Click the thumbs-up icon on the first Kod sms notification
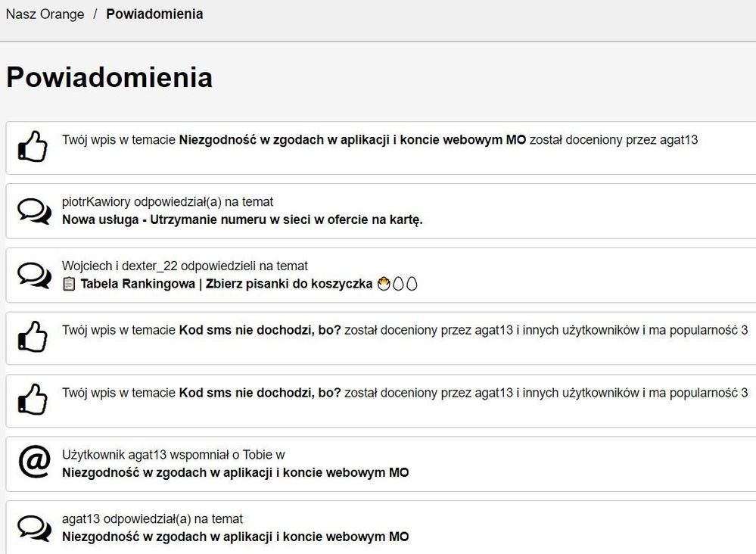This screenshot has width=756, height=554. click(x=33, y=338)
